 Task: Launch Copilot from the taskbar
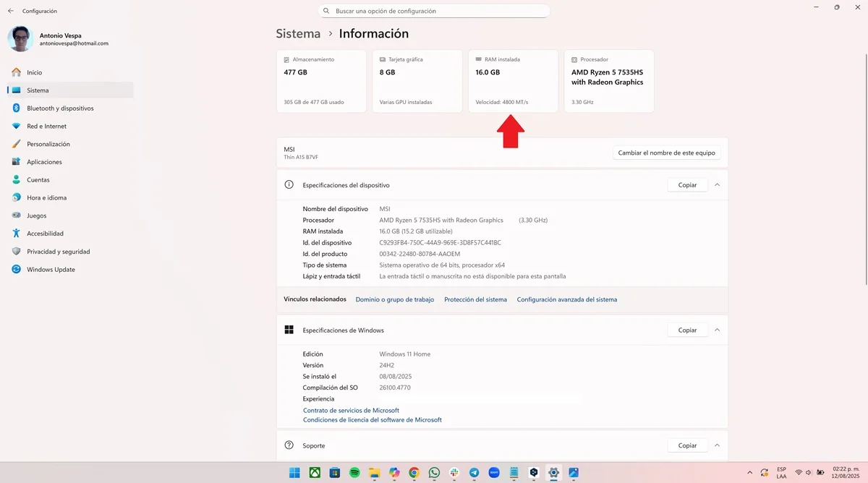394,473
